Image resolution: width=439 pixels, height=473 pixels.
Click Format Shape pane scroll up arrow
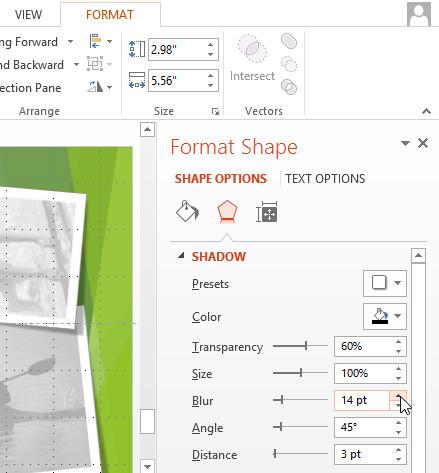pos(418,256)
